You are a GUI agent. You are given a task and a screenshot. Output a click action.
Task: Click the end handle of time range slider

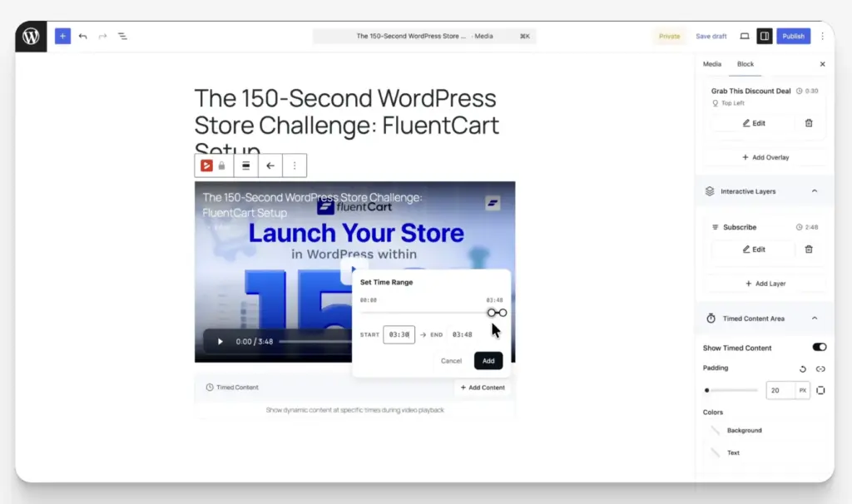(x=503, y=313)
